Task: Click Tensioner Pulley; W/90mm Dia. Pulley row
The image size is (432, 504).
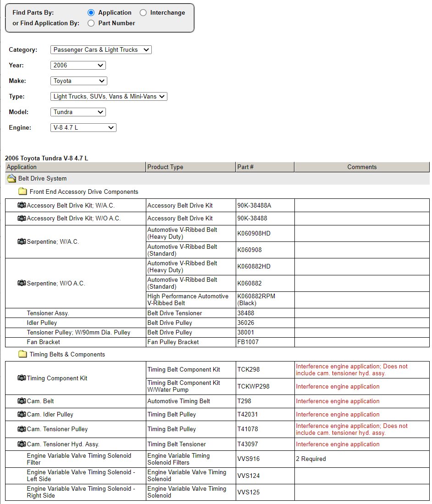Action: (x=78, y=332)
